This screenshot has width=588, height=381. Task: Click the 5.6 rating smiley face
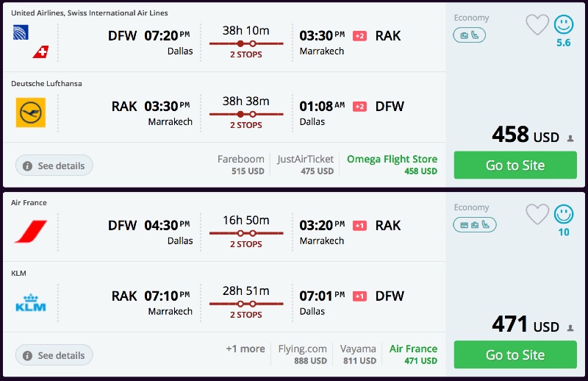564,25
